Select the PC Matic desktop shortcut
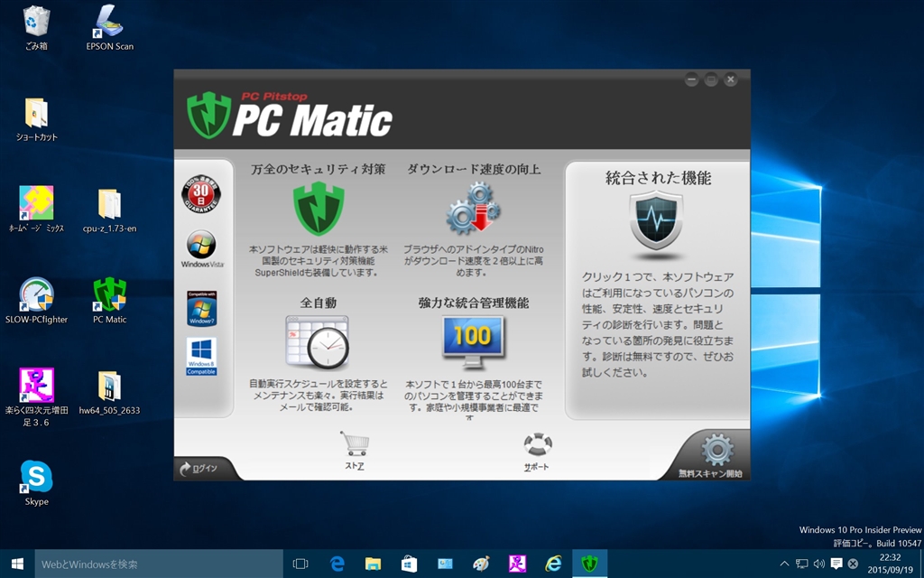This screenshot has height=578, width=924. [x=109, y=301]
